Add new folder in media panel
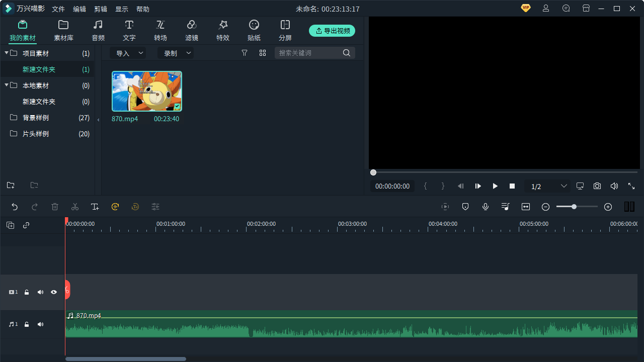This screenshot has width=644, height=362. click(x=11, y=185)
